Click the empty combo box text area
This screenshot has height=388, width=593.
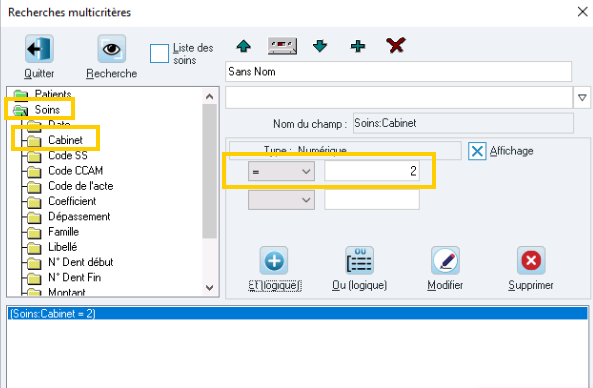tap(399, 98)
